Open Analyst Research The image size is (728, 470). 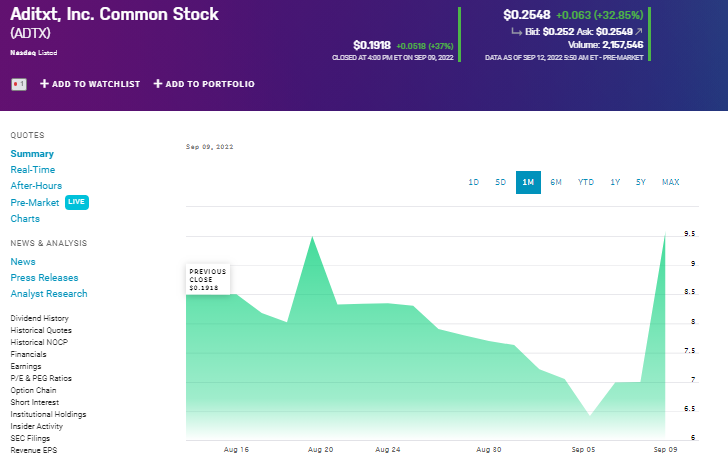(x=49, y=294)
